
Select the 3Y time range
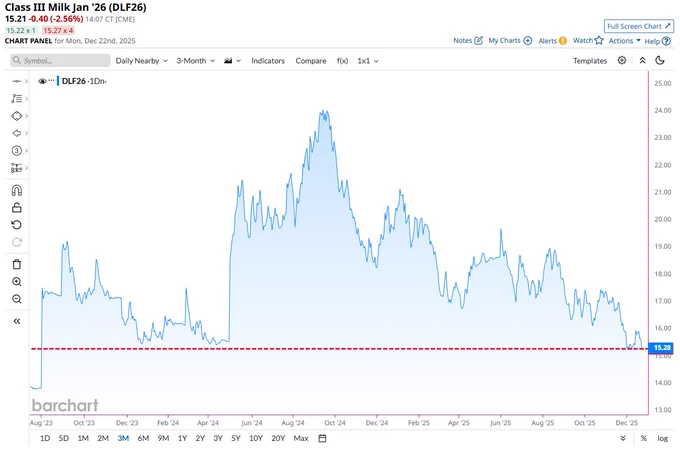[x=218, y=438]
